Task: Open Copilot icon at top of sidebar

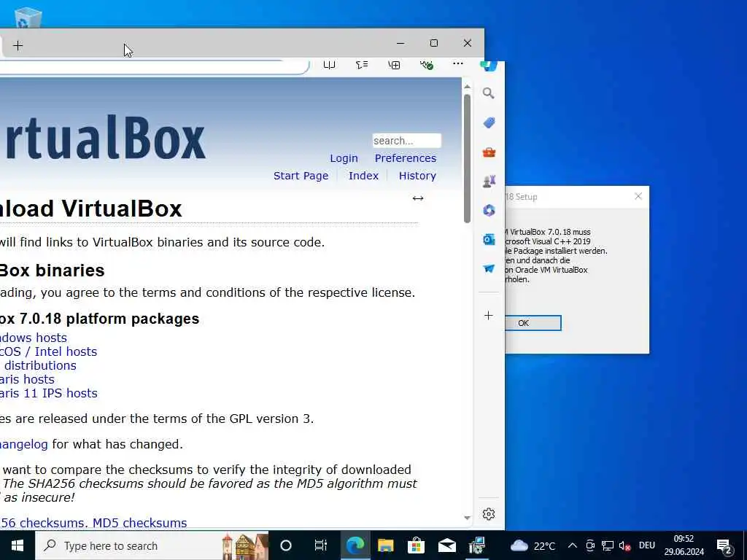Action: [489, 66]
